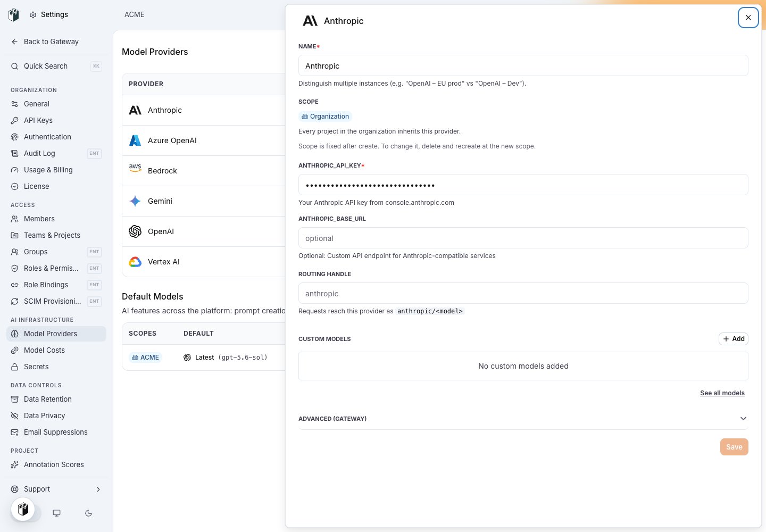Click the ENT badge next to Audit Log
Viewport: 766px width, 532px height.
[94, 153]
